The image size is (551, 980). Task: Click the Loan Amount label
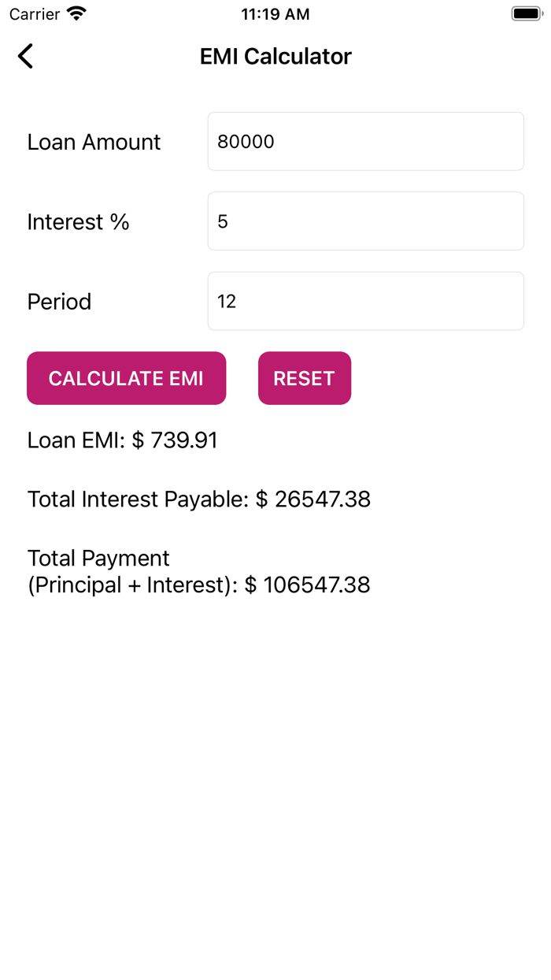94,143
